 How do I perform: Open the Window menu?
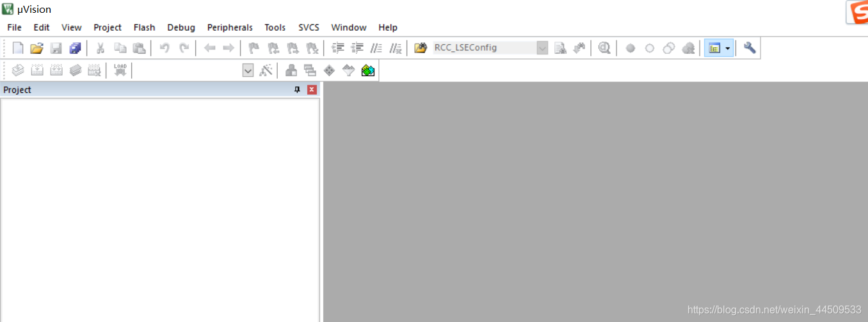coord(349,28)
